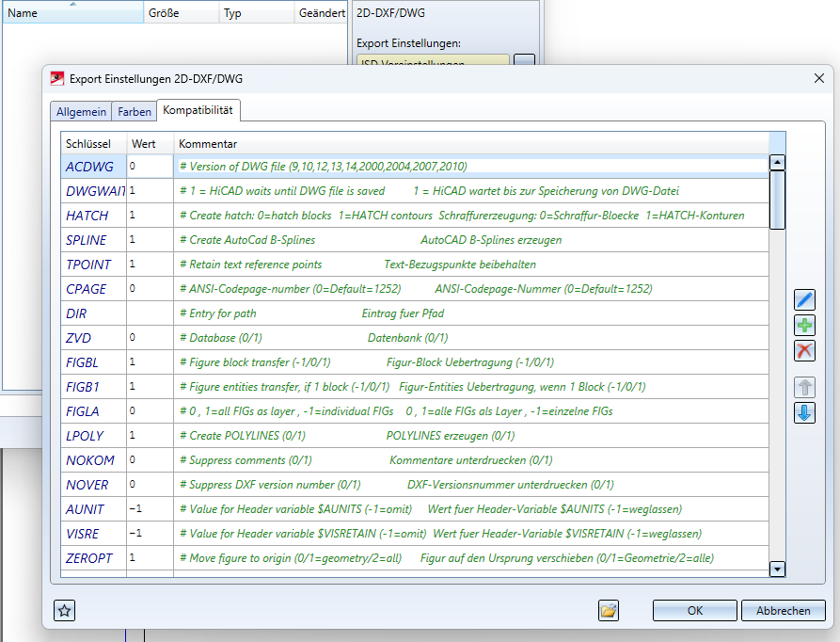Select the ZVD key cell

(94, 338)
